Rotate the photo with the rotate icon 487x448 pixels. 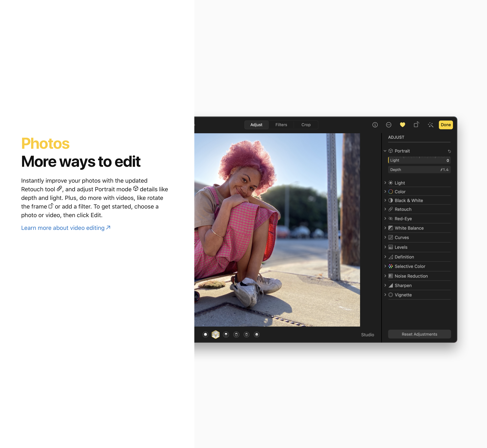(416, 125)
